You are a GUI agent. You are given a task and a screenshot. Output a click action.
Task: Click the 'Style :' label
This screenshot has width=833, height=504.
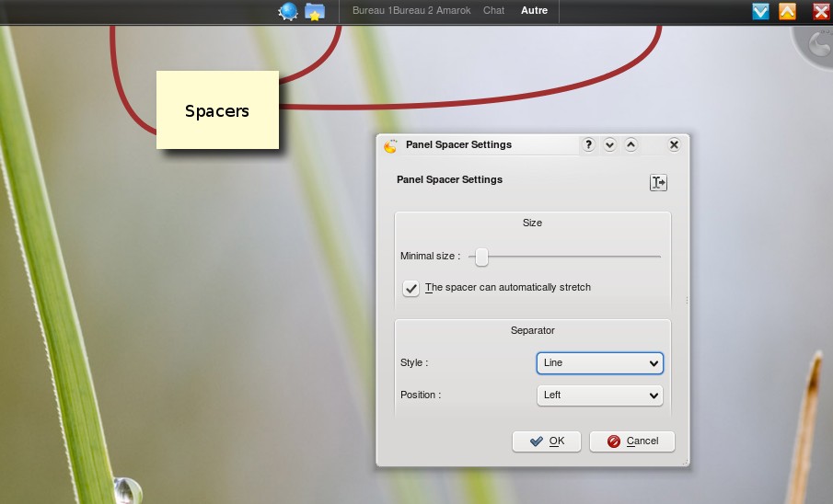click(414, 362)
